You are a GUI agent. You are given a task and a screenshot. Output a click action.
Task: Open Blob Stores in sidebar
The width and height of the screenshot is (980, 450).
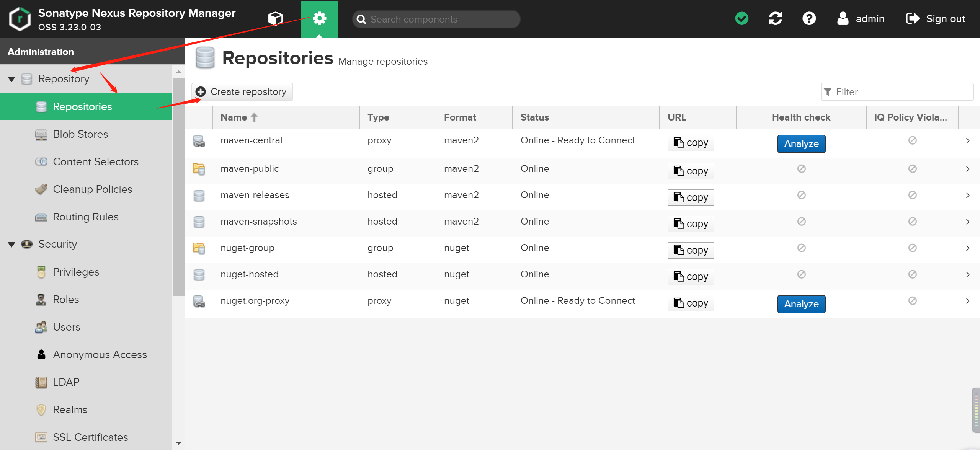[80, 134]
